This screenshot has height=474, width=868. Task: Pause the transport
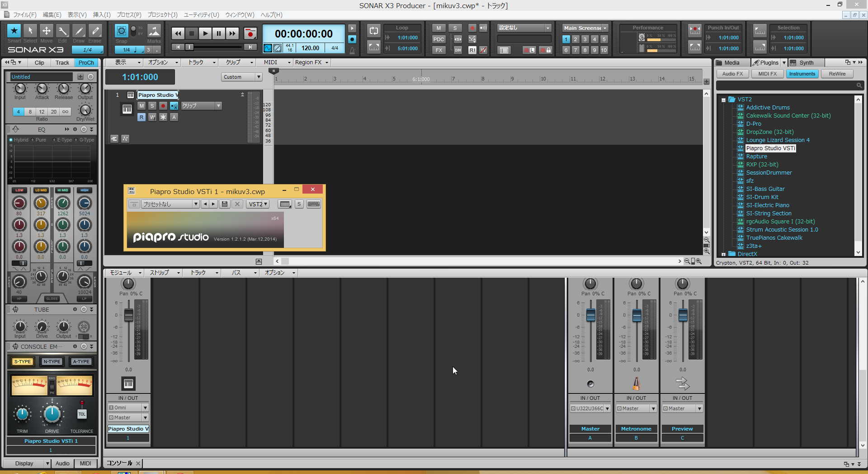[219, 33]
